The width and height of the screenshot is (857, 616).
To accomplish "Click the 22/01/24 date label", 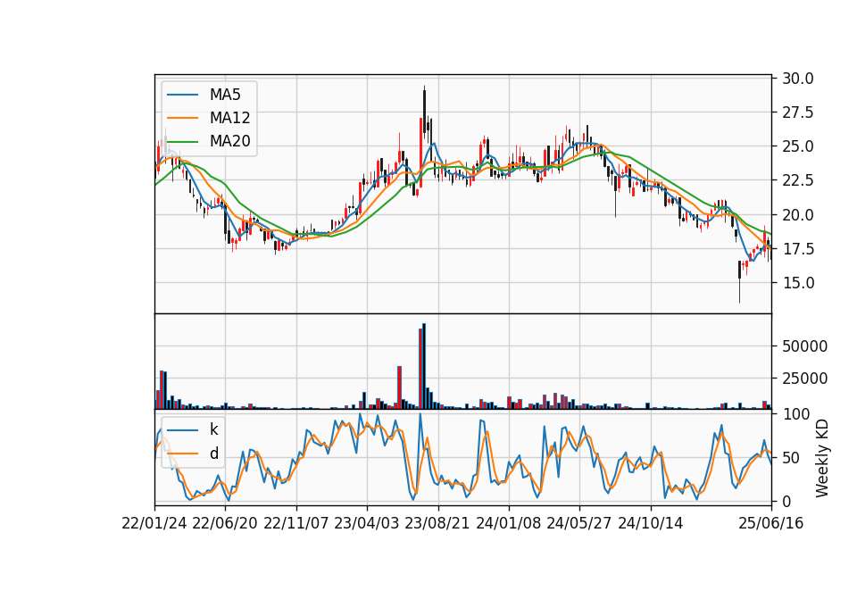I will (x=154, y=523).
